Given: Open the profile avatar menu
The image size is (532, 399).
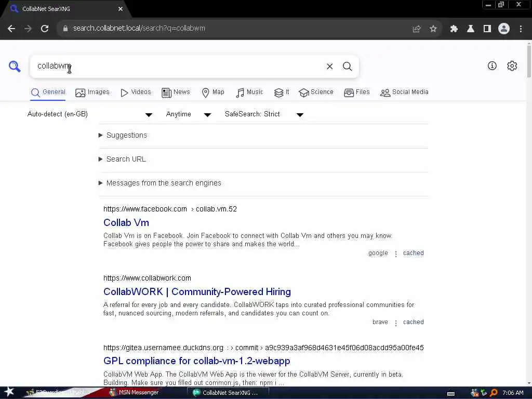Looking at the screenshot, I should tap(504, 29).
